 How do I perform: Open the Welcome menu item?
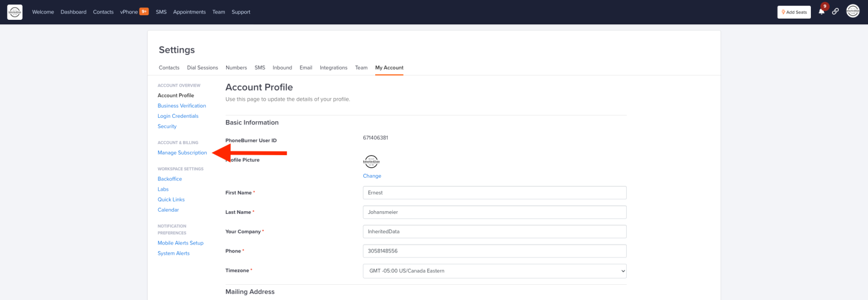click(43, 12)
